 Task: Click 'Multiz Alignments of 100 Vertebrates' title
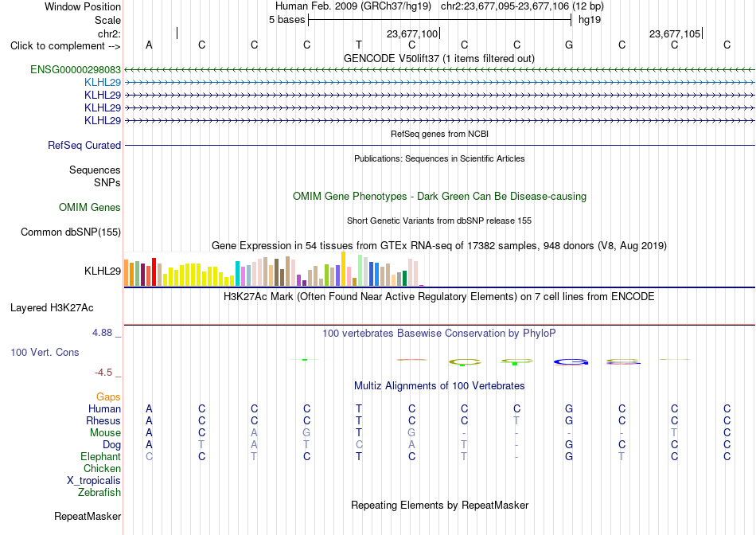pos(439,385)
